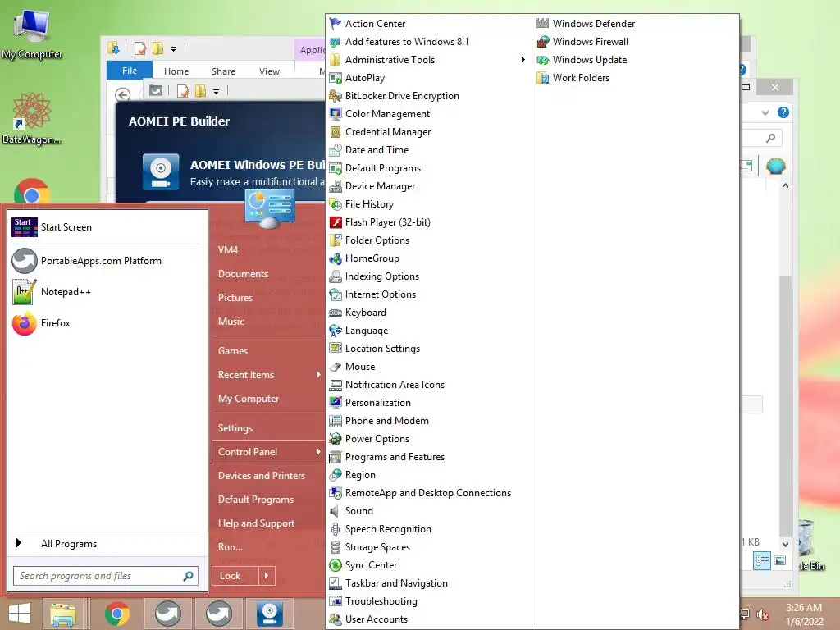The height and width of the screenshot is (630, 840).
Task: Open the File tab in Explorer
Action: click(129, 71)
